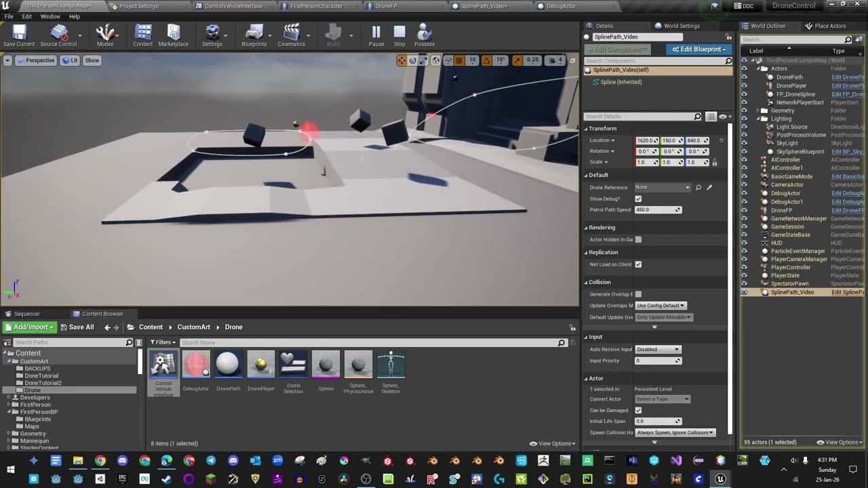
Task: Toggle translate gizmo icon in viewport toolbar
Action: 401,60
